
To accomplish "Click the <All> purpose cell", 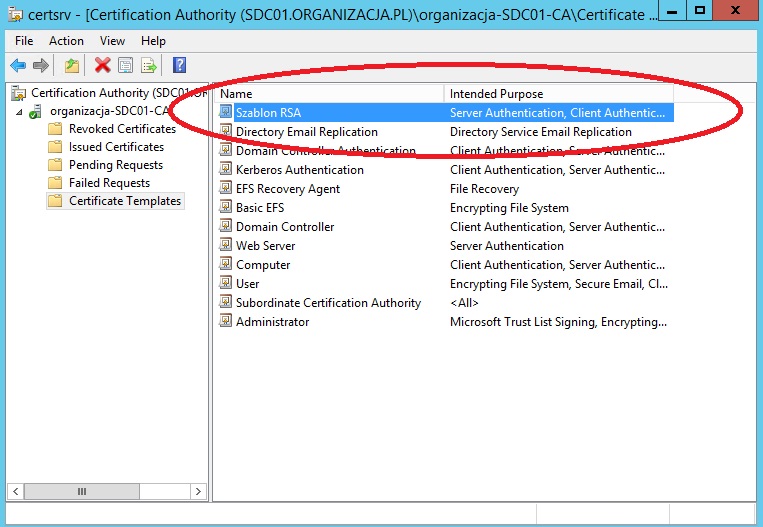I will [x=464, y=302].
